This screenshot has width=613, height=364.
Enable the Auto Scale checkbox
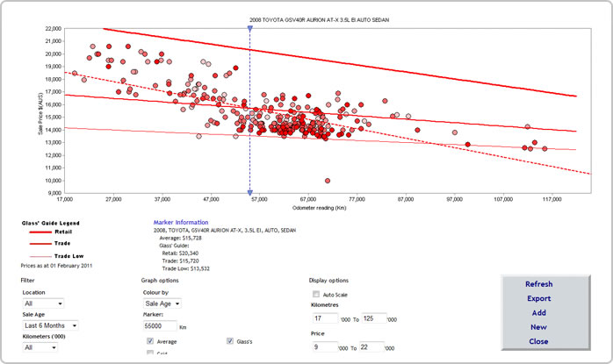(x=316, y=294)
